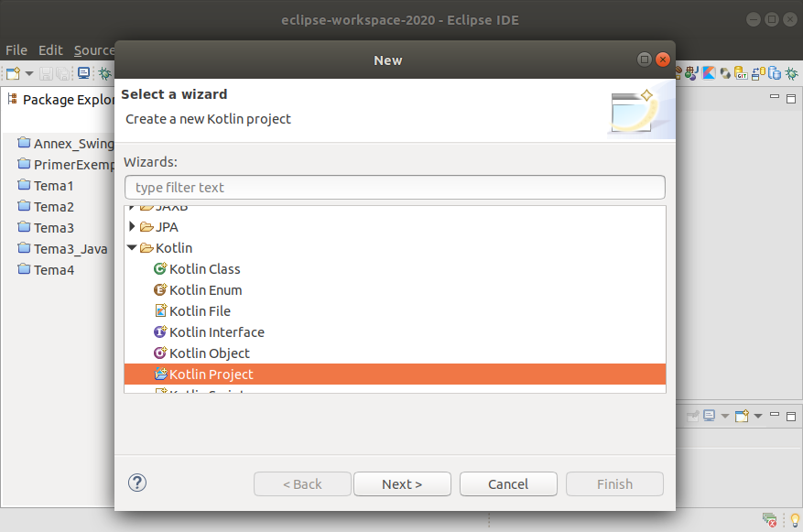Image resolution: width=803 pixels, height=532 pixels.
Task: Open the Git perspective icon
Action: tap(741, 73)
